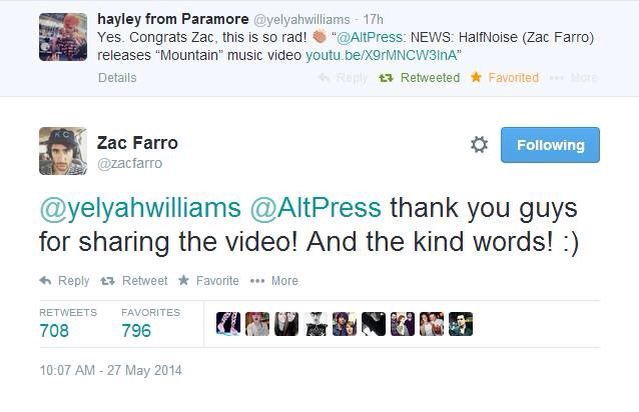Open the gear settings menu beside Following
Image resolution: width=639 pixels, height=412 pixels.
click(479, 145)
